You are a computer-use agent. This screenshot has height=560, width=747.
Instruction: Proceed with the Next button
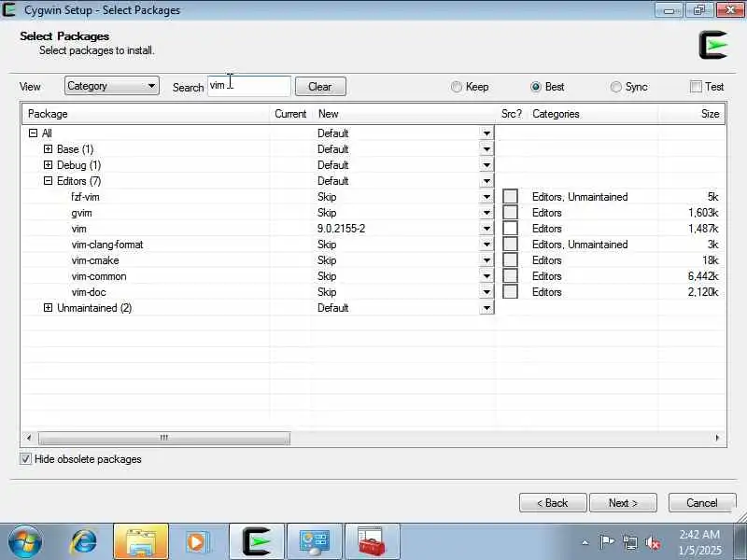[x=623, y=503]
